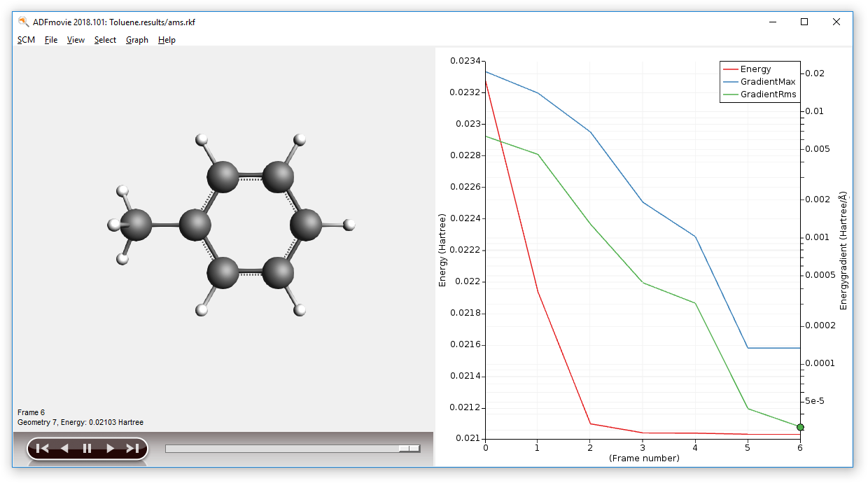Jump to the first frame
Image resolution: width=868 pixels, height=483 pixels.
coord(42,449)
